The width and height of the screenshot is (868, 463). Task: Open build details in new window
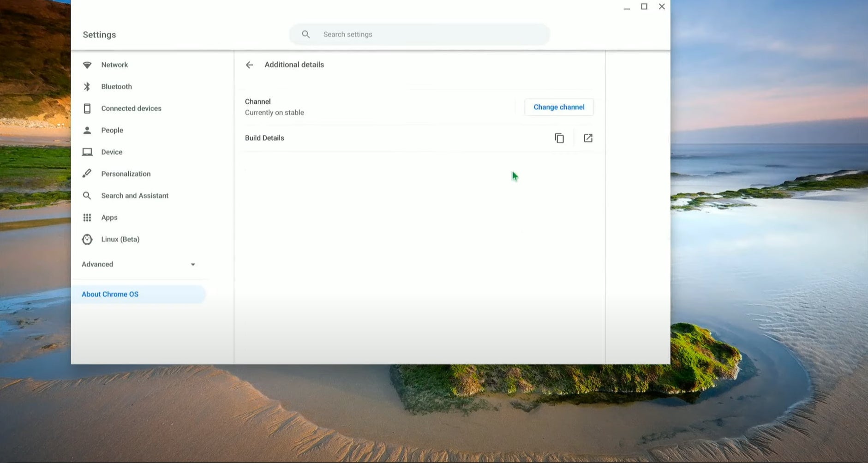point(588,138)
